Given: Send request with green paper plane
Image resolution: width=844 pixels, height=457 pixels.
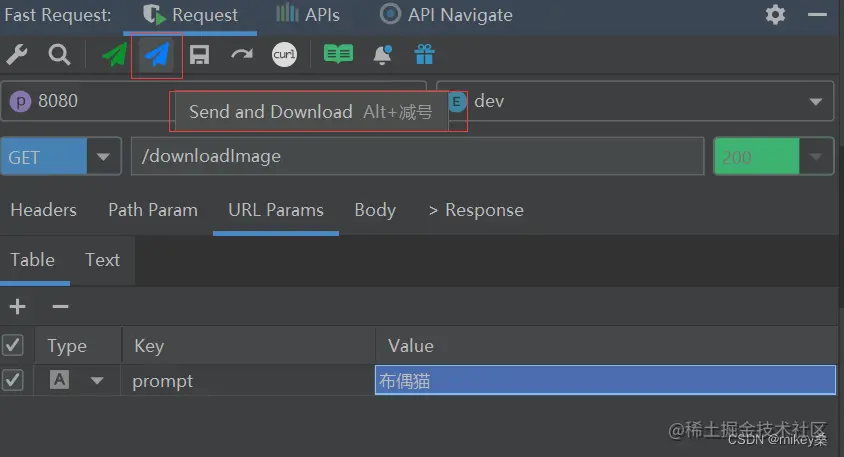Looking at the screenshot, I should click(115, 54).
